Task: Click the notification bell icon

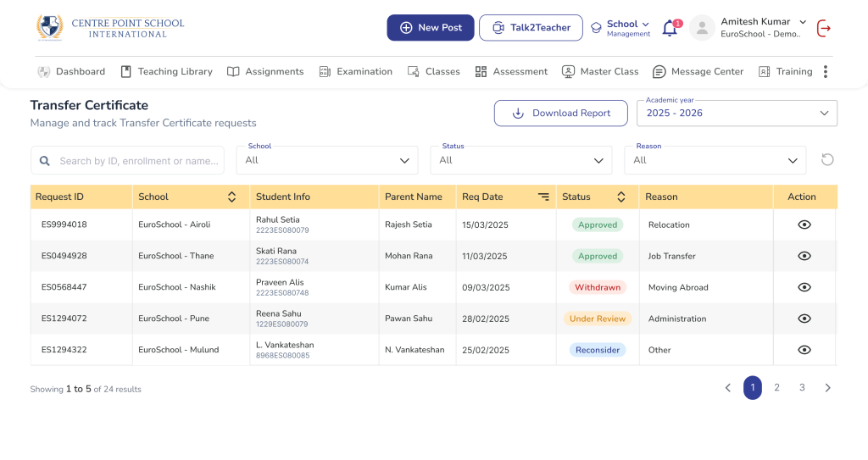Action: 670,28
